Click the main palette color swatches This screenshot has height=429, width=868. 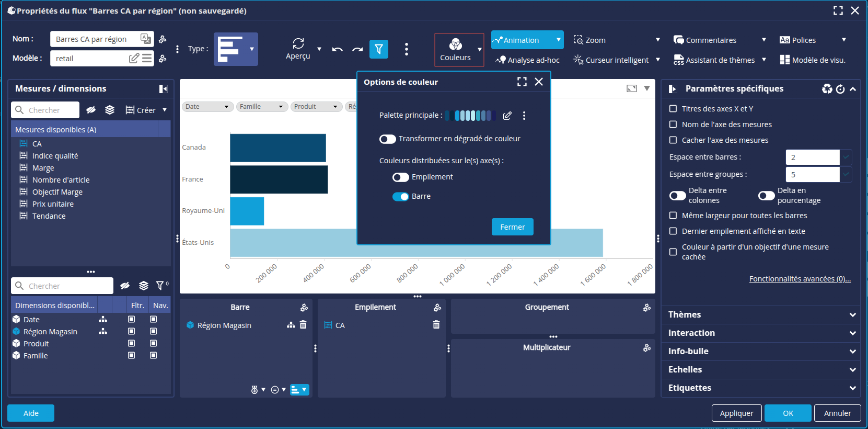[470, 116]
